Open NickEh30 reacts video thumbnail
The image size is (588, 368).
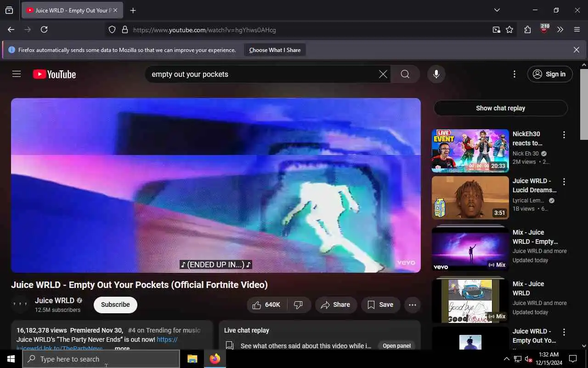470,151
